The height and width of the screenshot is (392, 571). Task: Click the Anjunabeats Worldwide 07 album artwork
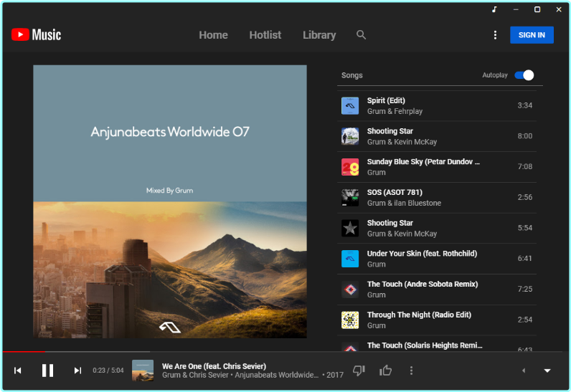coord(170,201)
